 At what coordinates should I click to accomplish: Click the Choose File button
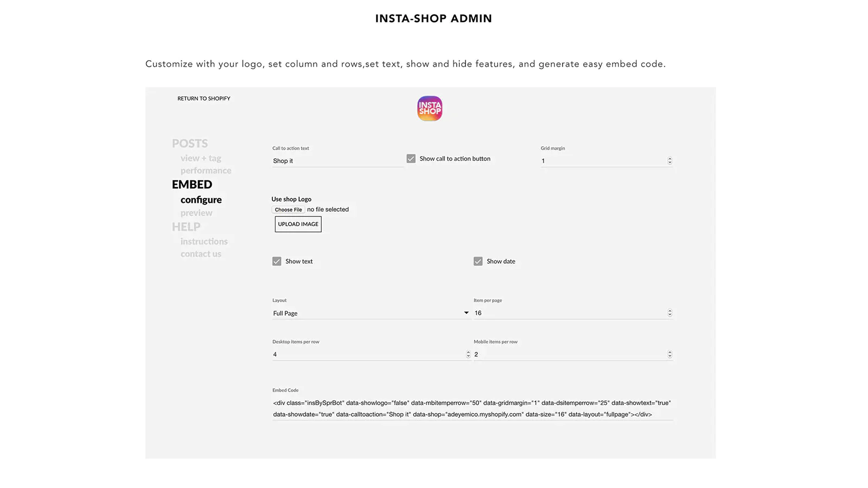tap(288, 210)
